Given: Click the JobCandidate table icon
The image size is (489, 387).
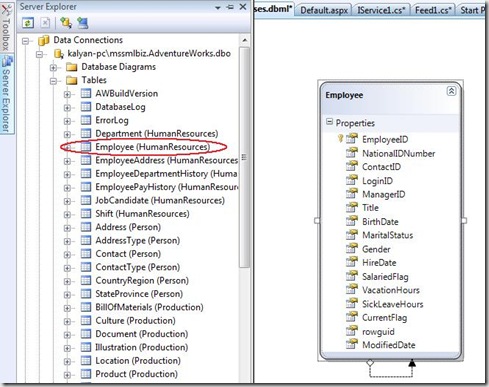Looking at the screenshot, I should [86, 200].
